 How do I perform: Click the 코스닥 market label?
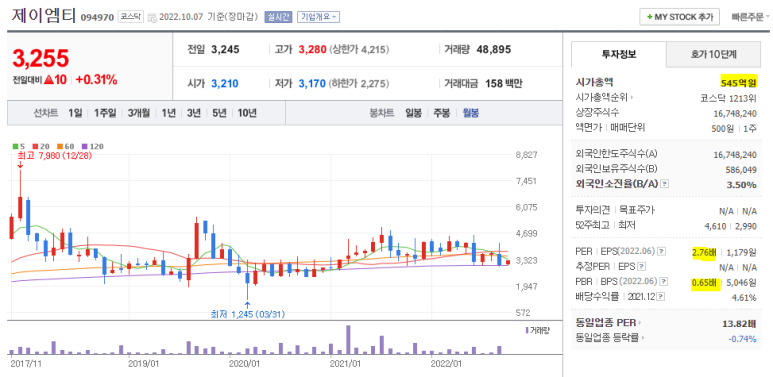132,17
